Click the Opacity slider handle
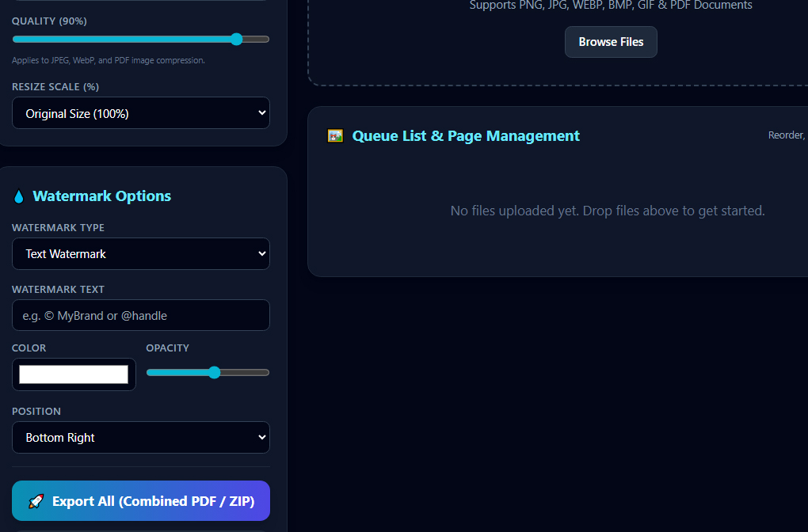Image resolution: width=808 pixels, height=532 pixels. (215, 372)
